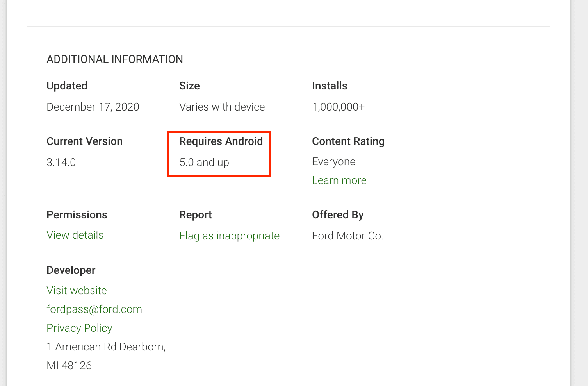Select the '3.14.0' version number
The height and width of the screenshot is (386, 588).
pos(61,163)
